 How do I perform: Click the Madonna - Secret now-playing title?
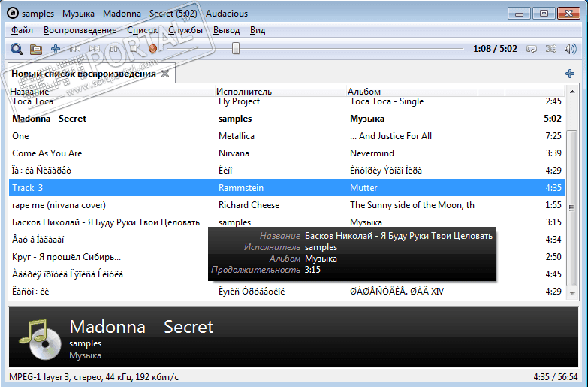141,327
